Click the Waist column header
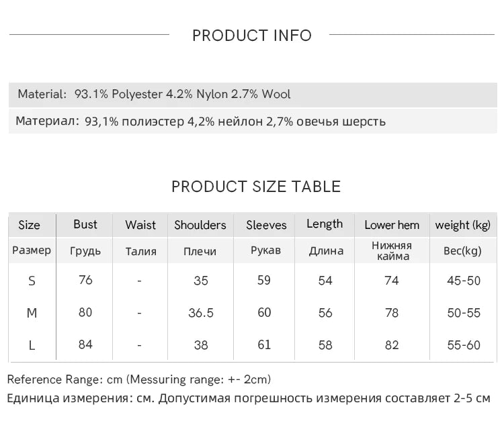Image resolution: width=504 pixels, height=423 pixels. tap(140, 225)
